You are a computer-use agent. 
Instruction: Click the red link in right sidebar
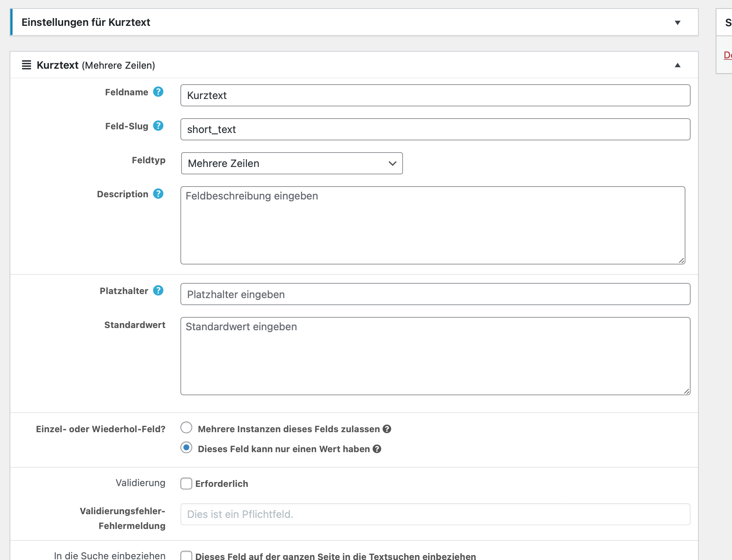coord(727,55)
